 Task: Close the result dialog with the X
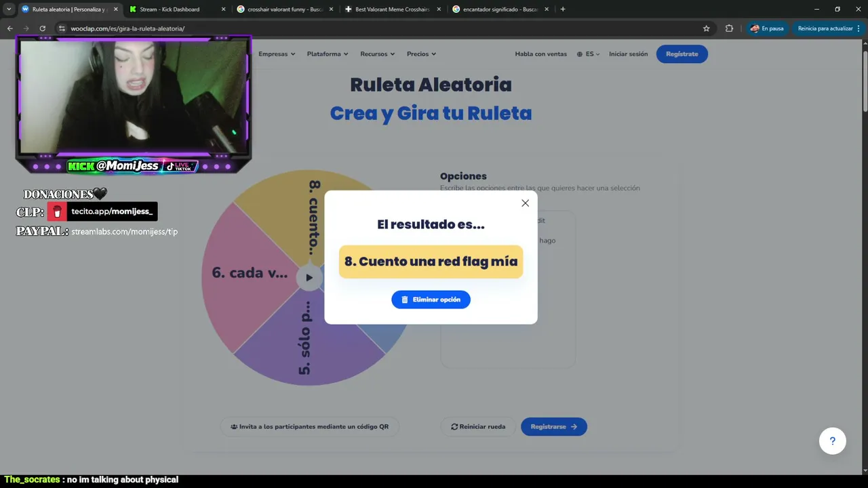[525, 203]
